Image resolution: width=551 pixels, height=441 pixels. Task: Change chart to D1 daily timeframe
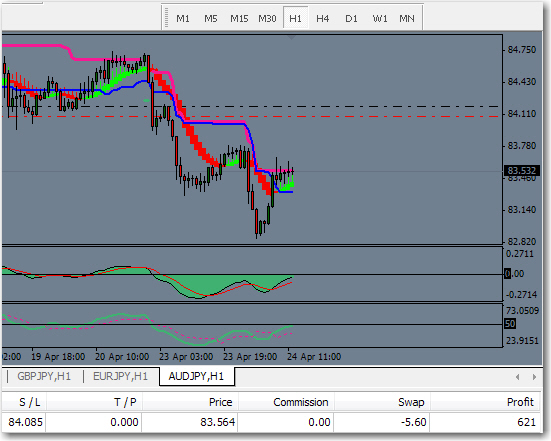351,19
